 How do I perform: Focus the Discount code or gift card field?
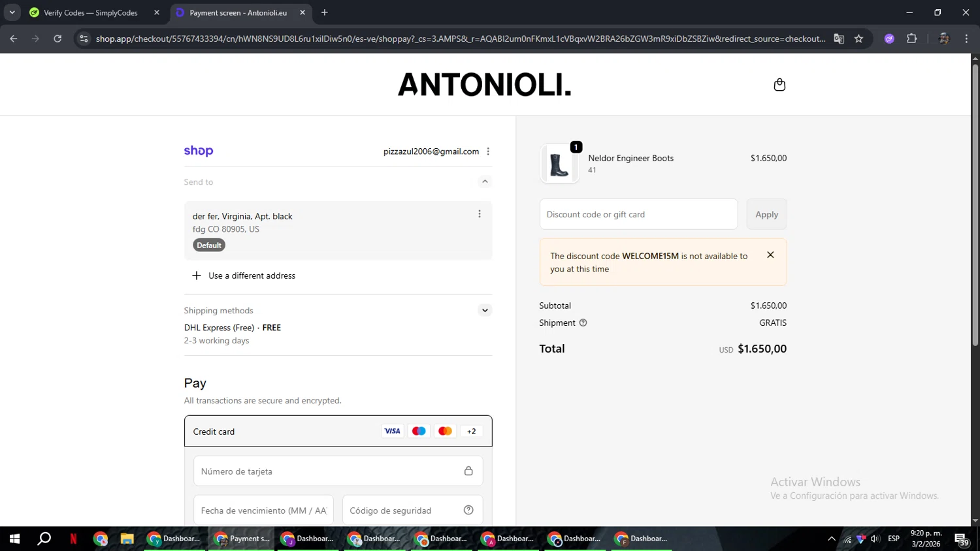638,214
